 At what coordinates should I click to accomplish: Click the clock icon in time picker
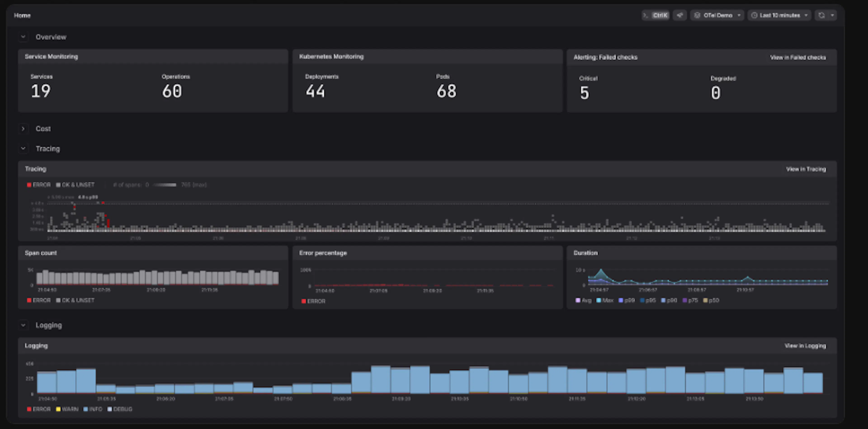coord(754,15)
